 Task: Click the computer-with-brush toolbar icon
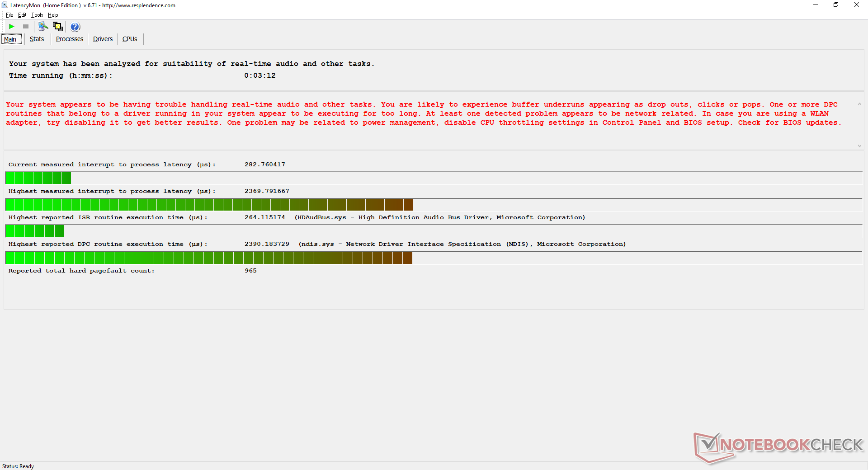pyautogui.click(x=43, y=27)
